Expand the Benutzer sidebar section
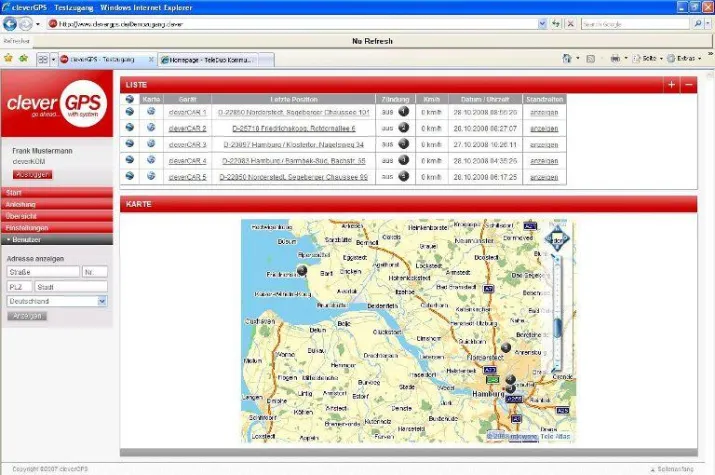The width and height of the screenshot is (715, 475). pyautogui.click(x=56, y=240)
